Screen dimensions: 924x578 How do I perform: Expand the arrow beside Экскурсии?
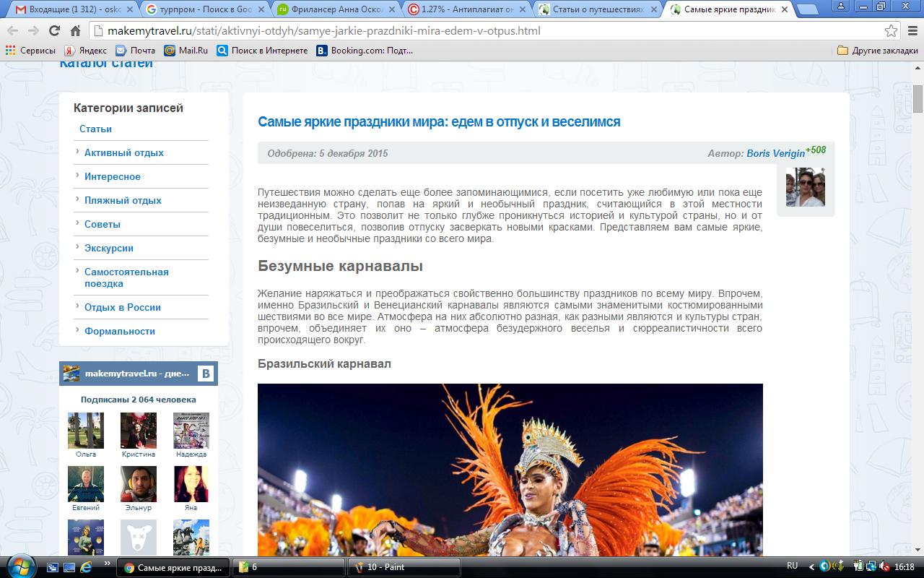point(77,247)
